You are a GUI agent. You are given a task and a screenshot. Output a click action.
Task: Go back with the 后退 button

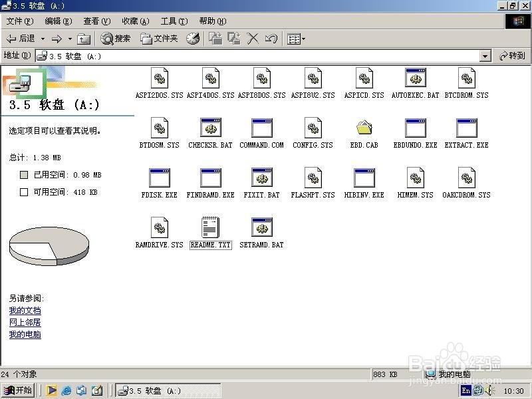point(21,39)
